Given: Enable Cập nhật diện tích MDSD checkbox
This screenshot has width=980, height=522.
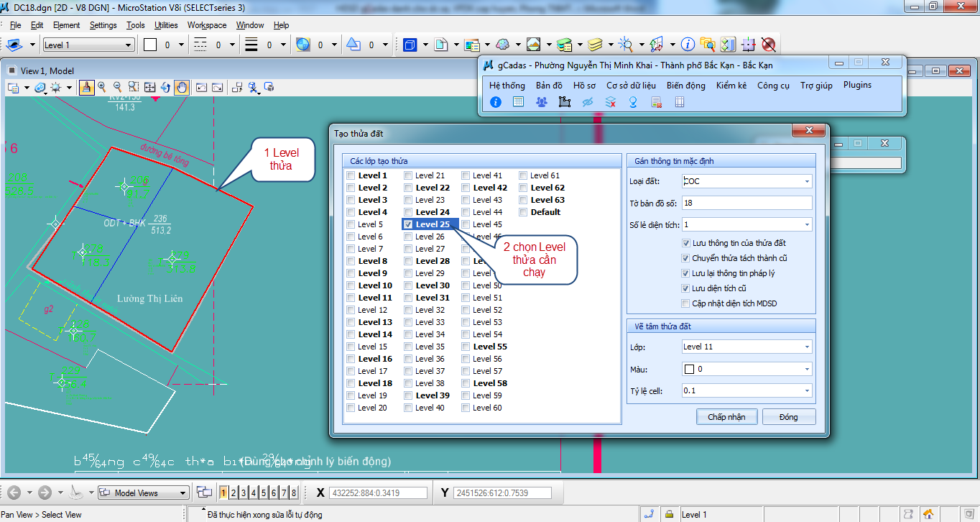Looking at the screenshot, I should [x=685, y=303].
